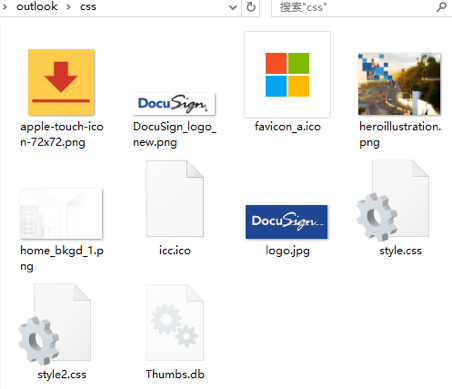Click the Thumbs.db file name label
Screen dimensions: 452x389
tap(175, 374)
